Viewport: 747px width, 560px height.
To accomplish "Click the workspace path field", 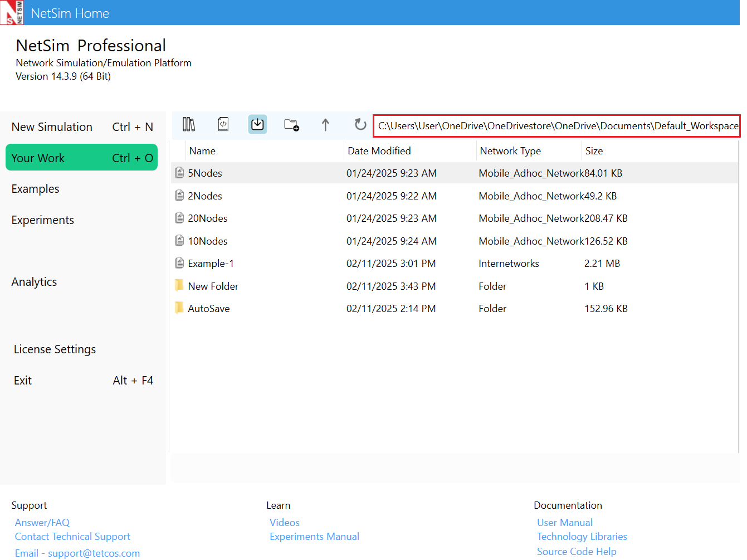I will click(x=556, y=126).
